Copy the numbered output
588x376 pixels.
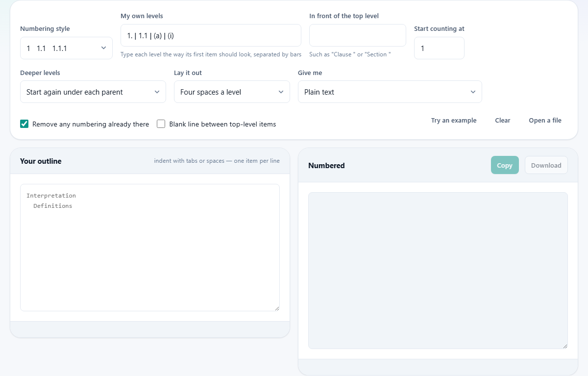click(x=505, y=165)
